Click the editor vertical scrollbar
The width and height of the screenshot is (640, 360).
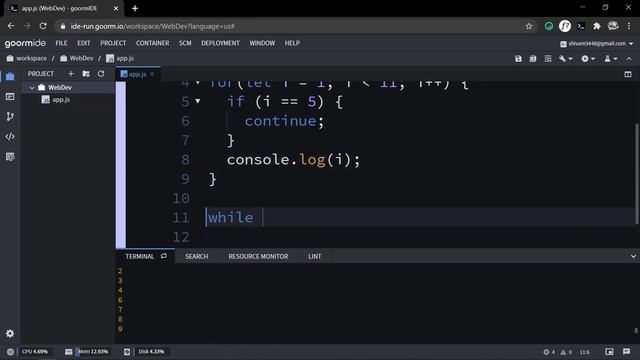point(637,173)
